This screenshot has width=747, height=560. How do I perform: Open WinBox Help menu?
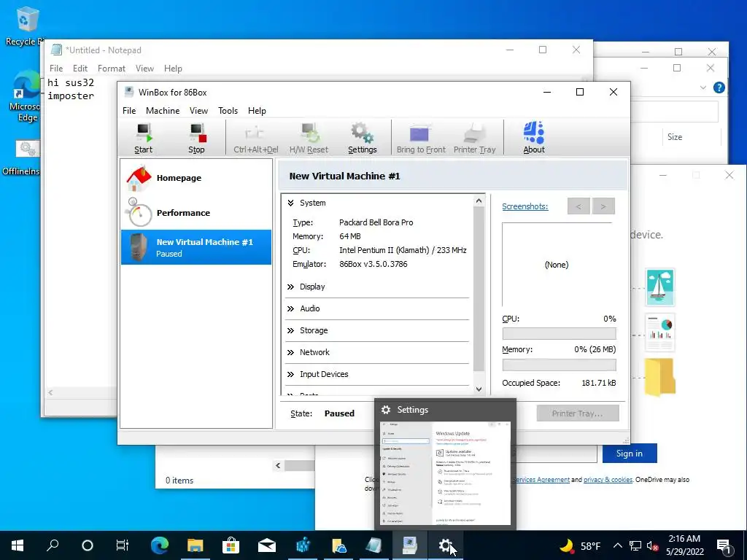[x=257, y=111]
